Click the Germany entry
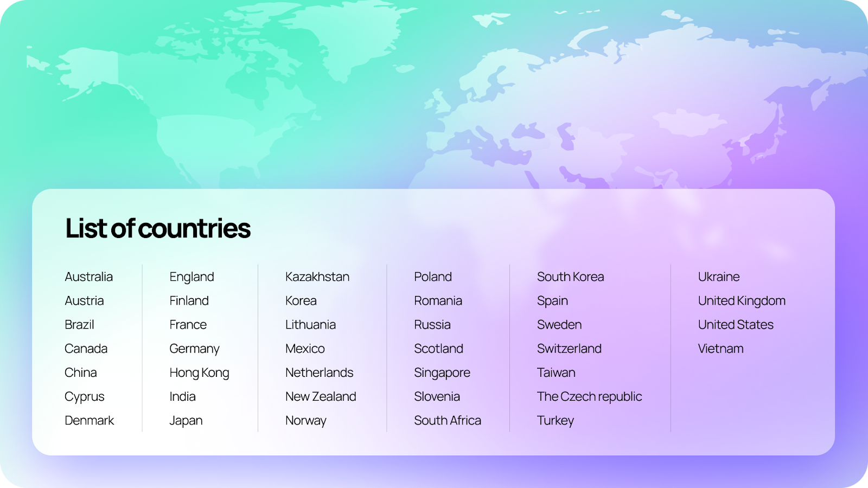868x488 pixels. pos(195,349)
